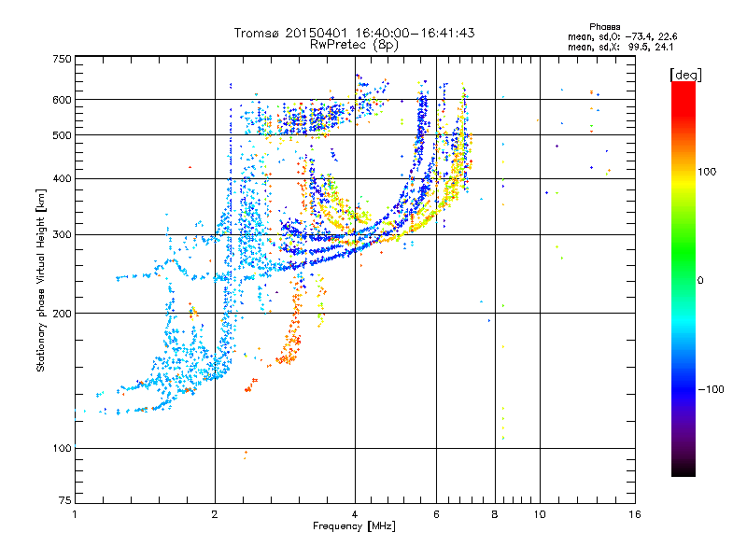Click the y-axis tick label "500"
Viewport: 747px width, 560px height.
pyautogui.click(x=63, y=135)
